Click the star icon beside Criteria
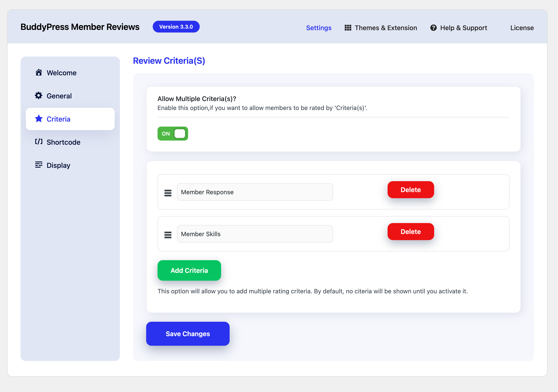This screenshot has width=558, height=392. click(39, 119)
